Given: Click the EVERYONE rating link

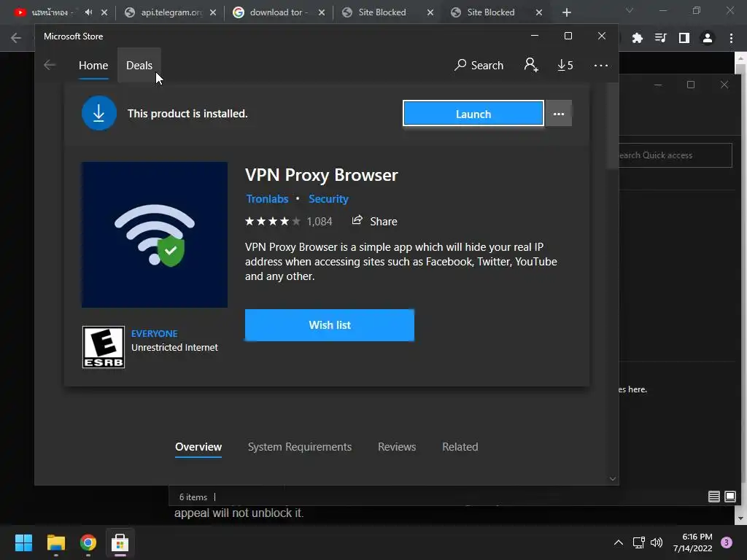Looking at the screenshot, I should (x=155, y=333).
